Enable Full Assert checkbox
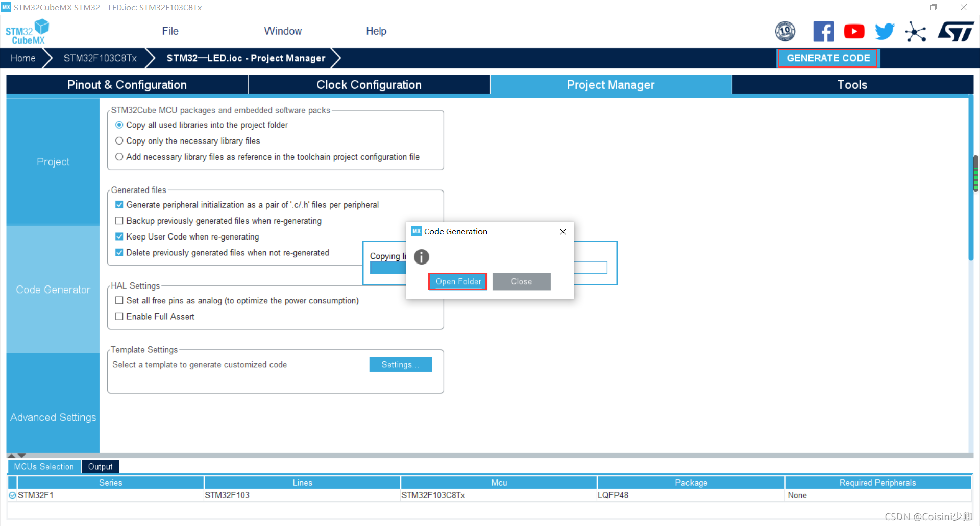Image resolution: width=980 pixels, height=526 pixels. pyautogui.click(x=119, y=317)
